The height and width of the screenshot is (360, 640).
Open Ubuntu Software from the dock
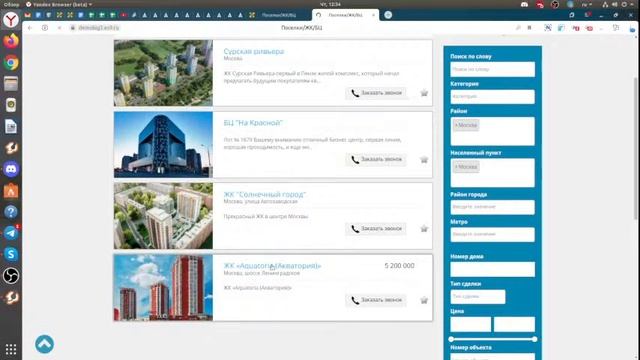pyautogui.click(x=11, y=191)
